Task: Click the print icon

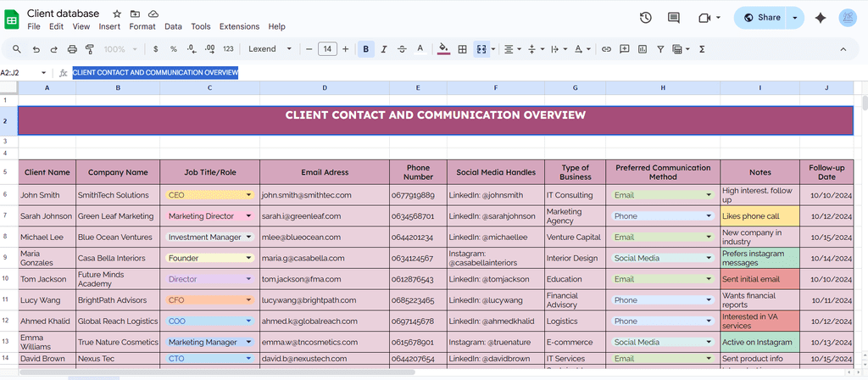Action: [x=73, y=49]
